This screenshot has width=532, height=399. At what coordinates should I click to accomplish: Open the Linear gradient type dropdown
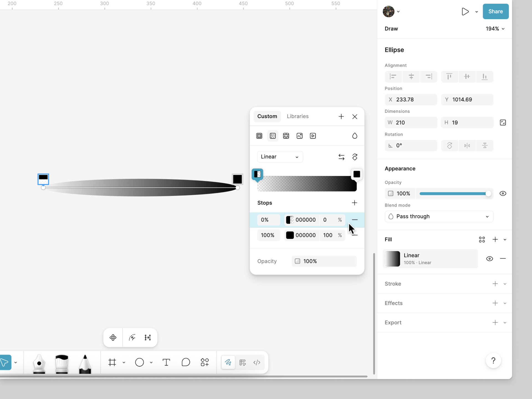pos(280,157)
